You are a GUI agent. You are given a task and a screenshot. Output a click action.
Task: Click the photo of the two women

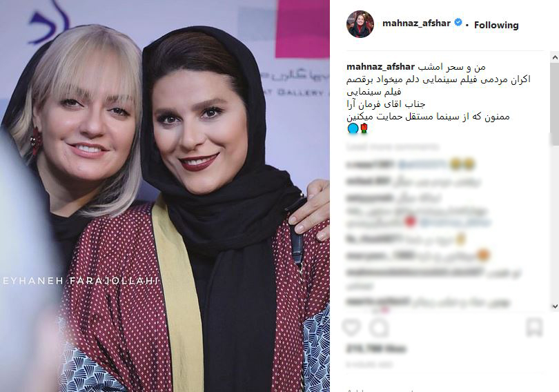pos(165,196)
